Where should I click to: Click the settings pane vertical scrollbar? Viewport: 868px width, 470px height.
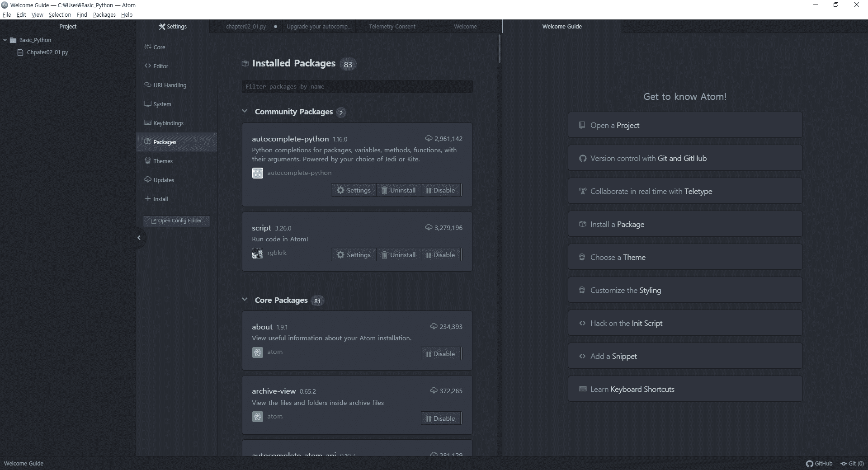click(x=500, y=49)
